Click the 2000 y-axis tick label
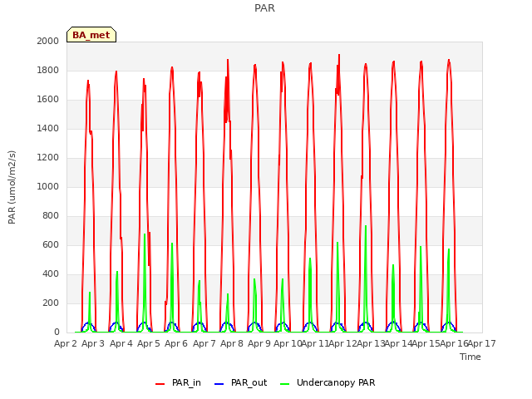 click(x=48, y=41)
